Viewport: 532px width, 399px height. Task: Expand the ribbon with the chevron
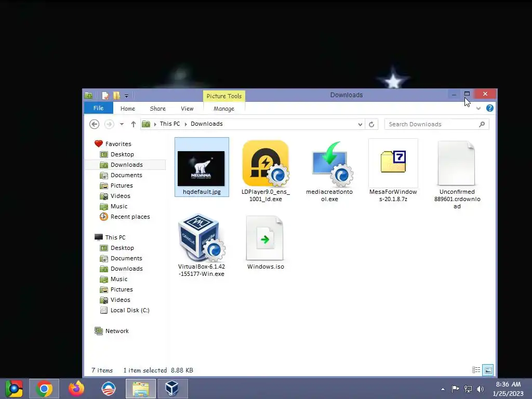[478, 109]
